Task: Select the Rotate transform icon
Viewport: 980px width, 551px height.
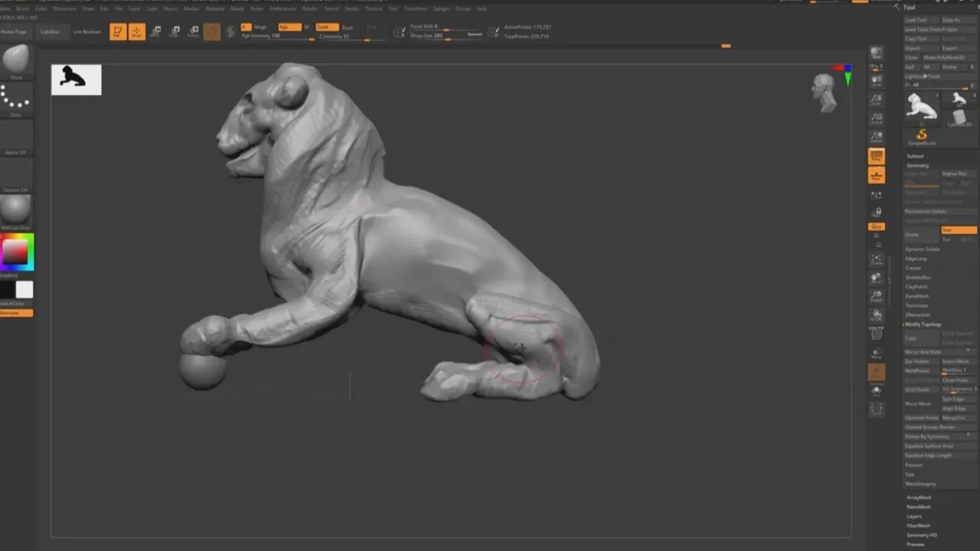Action: tap(193, 32)
